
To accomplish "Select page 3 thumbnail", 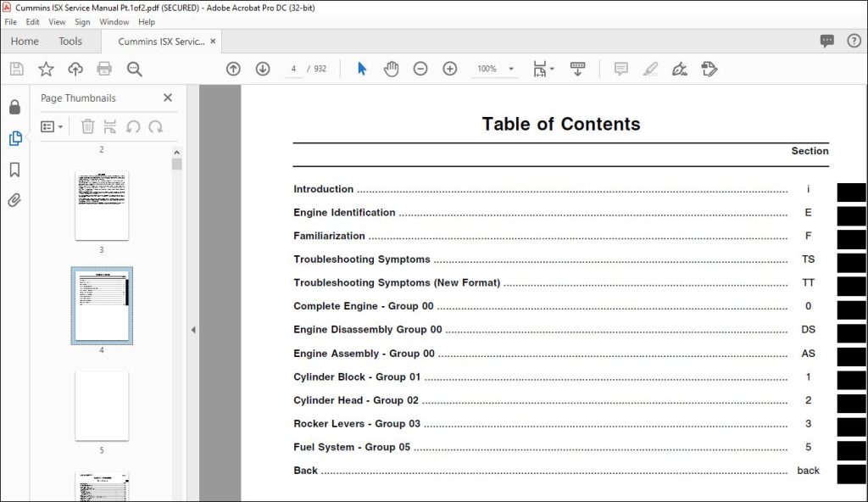I will pos(102,205).
